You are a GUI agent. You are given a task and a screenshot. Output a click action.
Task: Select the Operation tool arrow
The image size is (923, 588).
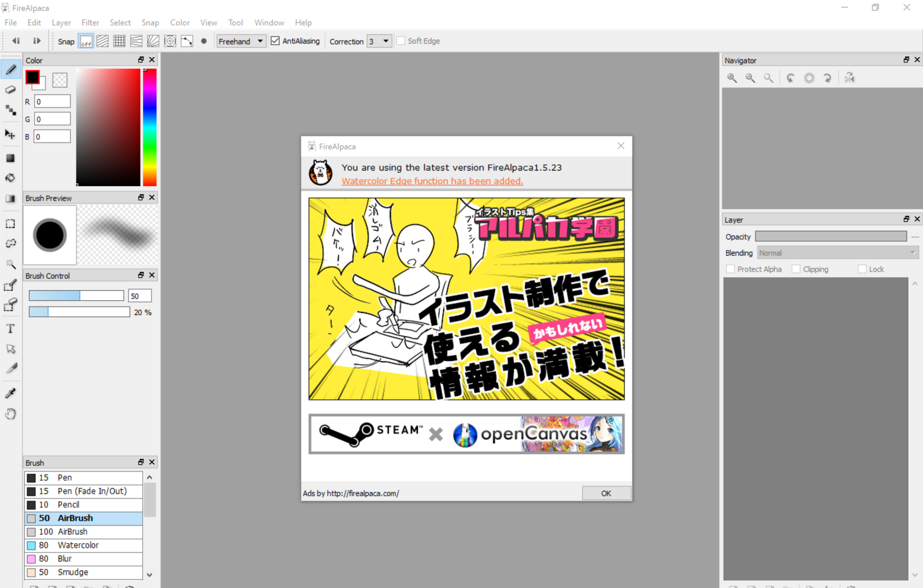pyautogui.click(x=11, y=349)
